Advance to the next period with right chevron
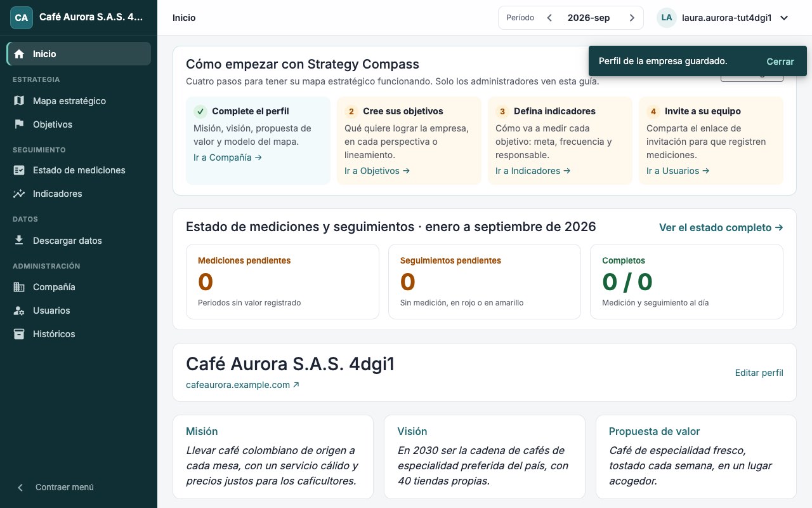812x508 pixels. tap(632, 18)
